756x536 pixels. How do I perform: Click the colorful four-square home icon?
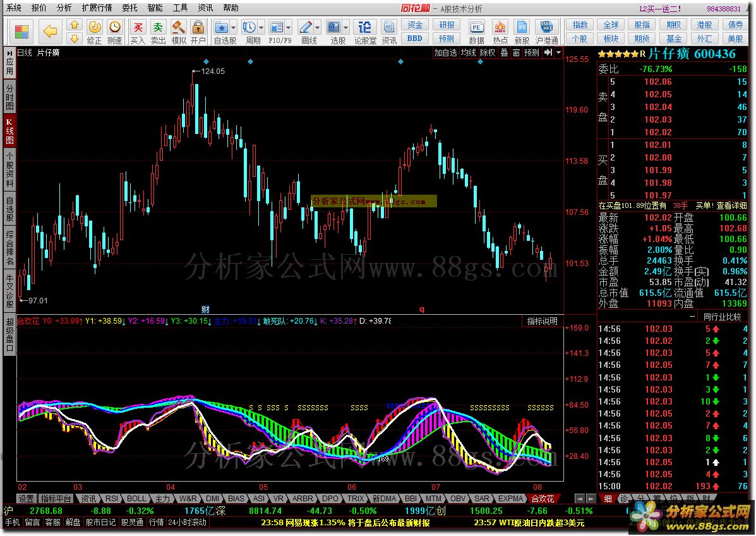(21, 32)
